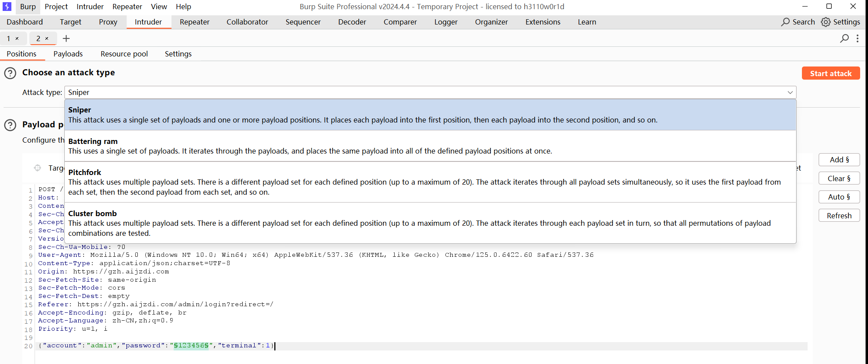Click the help icon beside Payload positions

(10, 125)
